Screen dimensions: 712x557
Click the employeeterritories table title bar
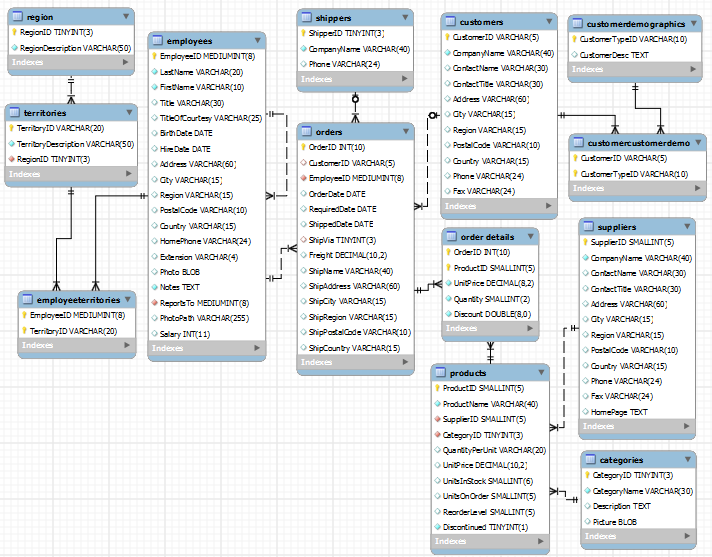click(x=78, y=299)
